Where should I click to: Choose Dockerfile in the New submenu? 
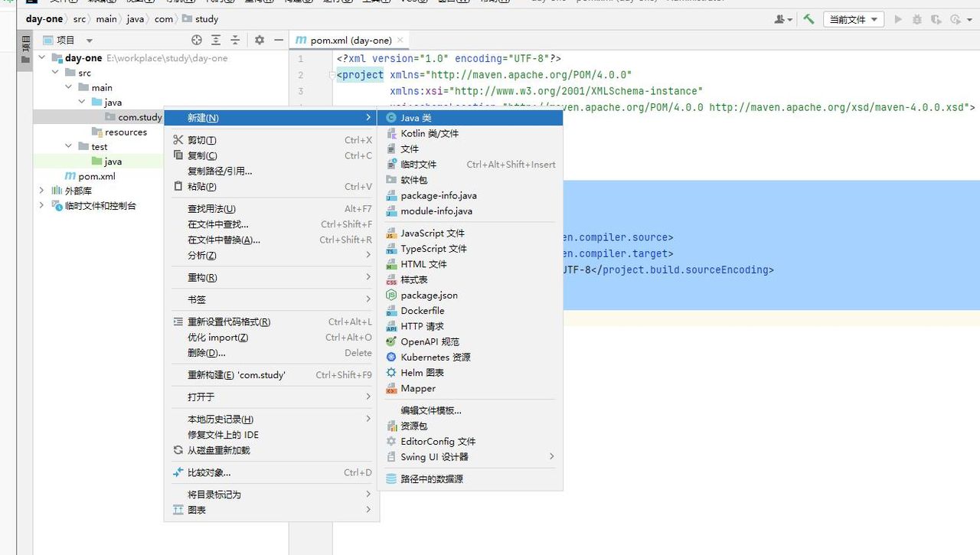pos(422,311)
